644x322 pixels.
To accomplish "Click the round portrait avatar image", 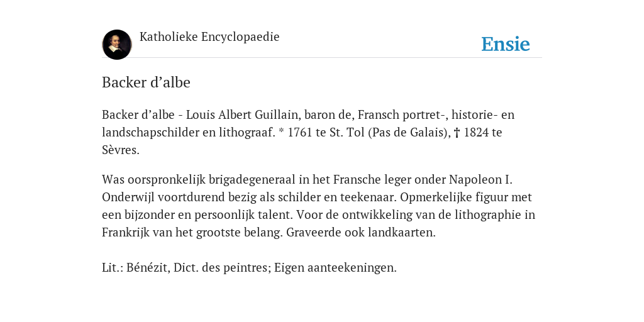I will 117,45.
